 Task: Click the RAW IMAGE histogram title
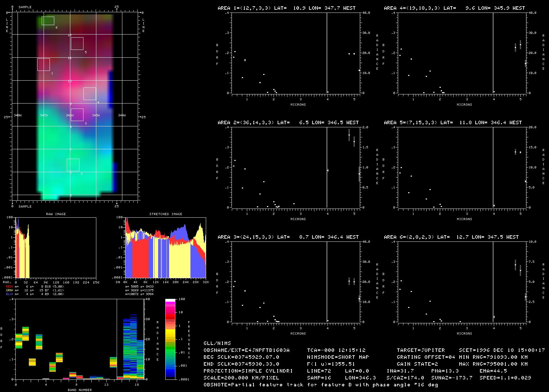[x=56, y=214]
